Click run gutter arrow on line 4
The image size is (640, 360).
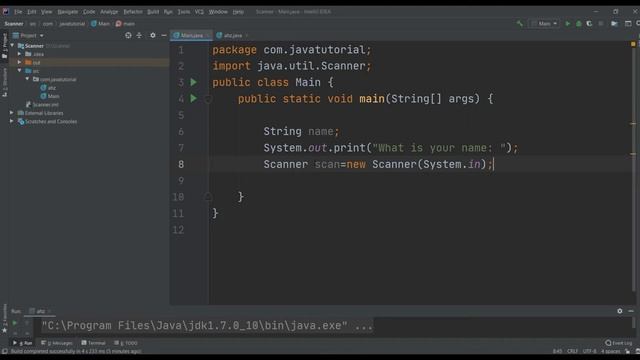click(193, 99)
